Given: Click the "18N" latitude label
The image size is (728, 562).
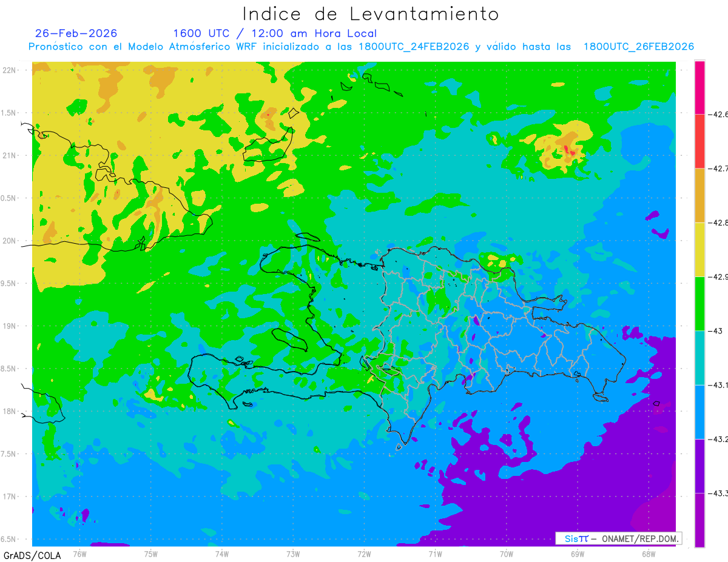Looking at the screenshot, I should 9,411.
